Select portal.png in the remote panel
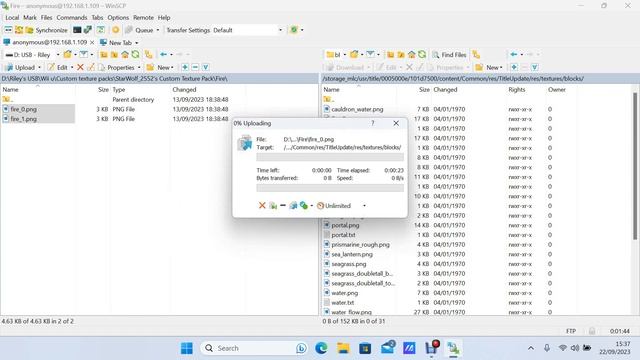Screen dimensions: 640x360 tap(345, 225)
